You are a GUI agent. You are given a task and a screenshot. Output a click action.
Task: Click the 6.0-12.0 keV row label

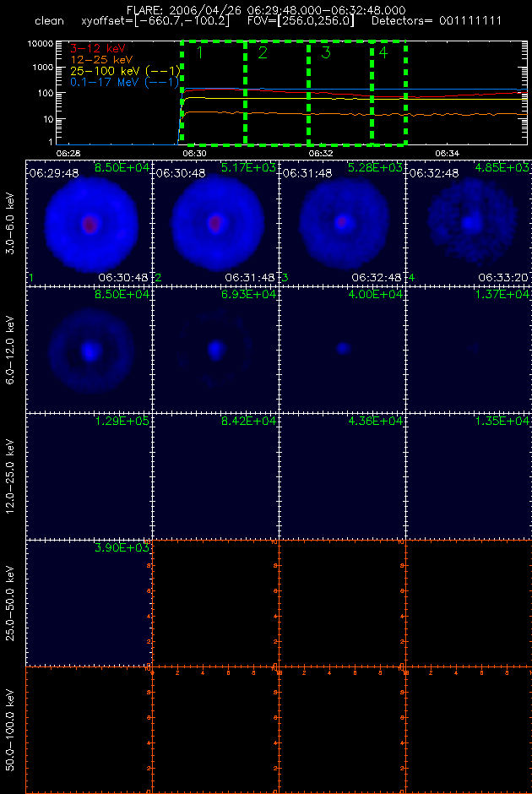coord(11,350)
